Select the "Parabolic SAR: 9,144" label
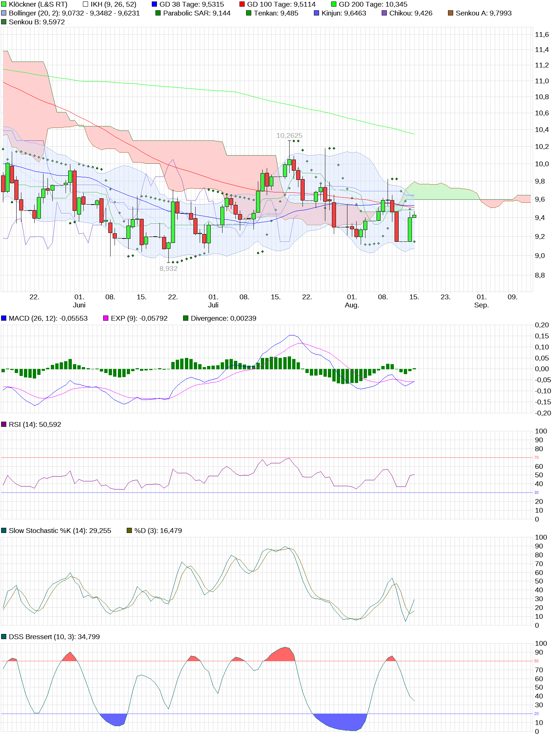560x739 pixels. pyautogui.click(x=197, y=13)
